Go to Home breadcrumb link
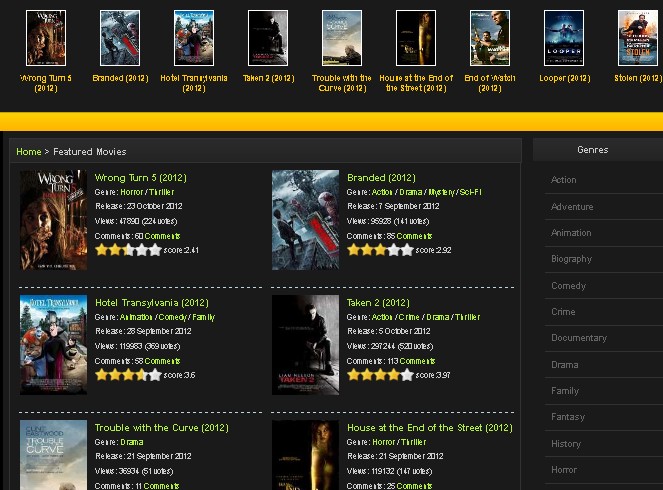This screenshot has width=663, height=490. pos(29,152)
